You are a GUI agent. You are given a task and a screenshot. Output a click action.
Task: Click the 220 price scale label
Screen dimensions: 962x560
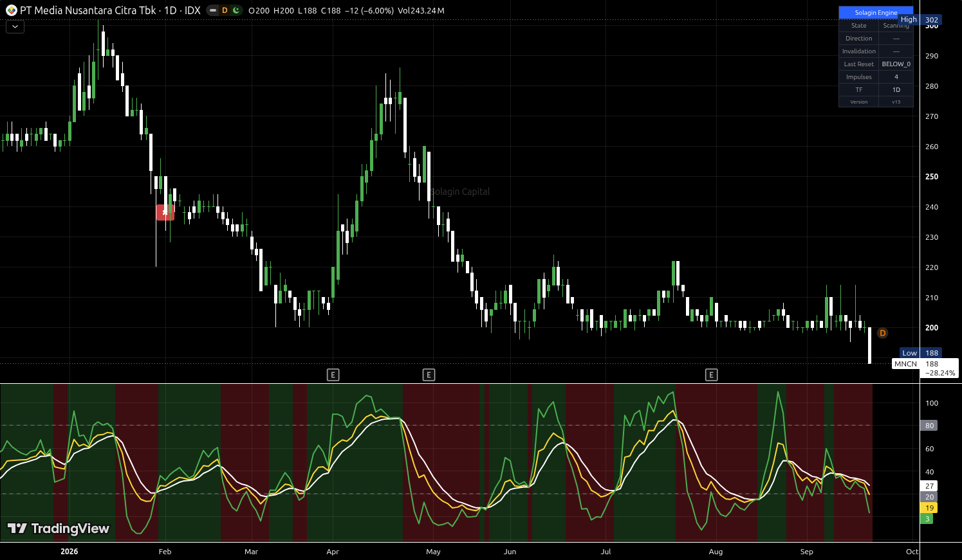(932, 267)
